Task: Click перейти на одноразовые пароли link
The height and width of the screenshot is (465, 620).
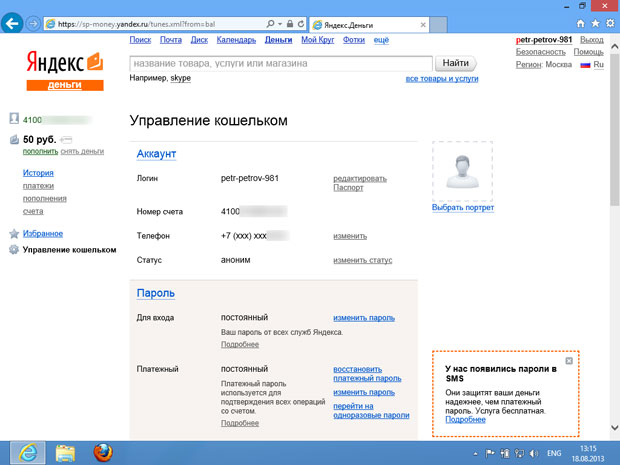Action: 371,410
